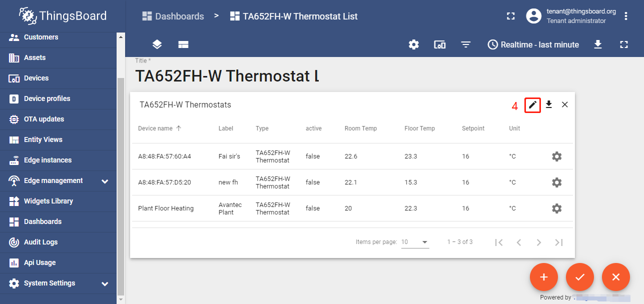Open the Customers sidebar item
Screen dimensions: 644x304
[x=58, y=37]
